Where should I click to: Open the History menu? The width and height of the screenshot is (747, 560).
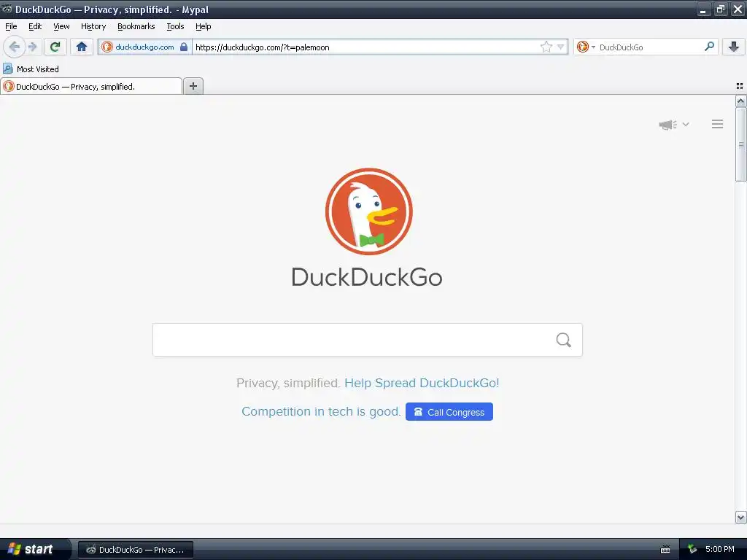[93, 26]
